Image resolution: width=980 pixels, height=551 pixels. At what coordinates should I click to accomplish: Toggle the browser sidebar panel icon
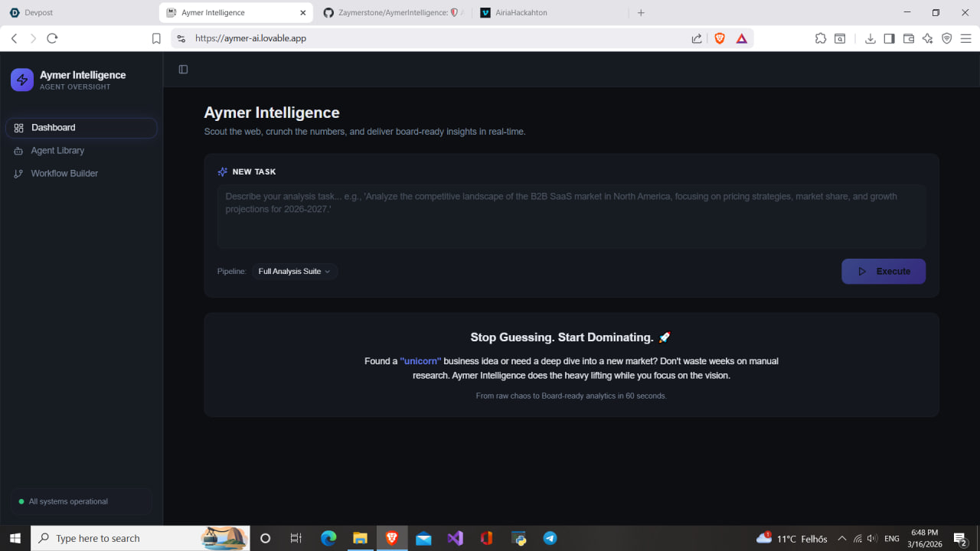(889, 38)
